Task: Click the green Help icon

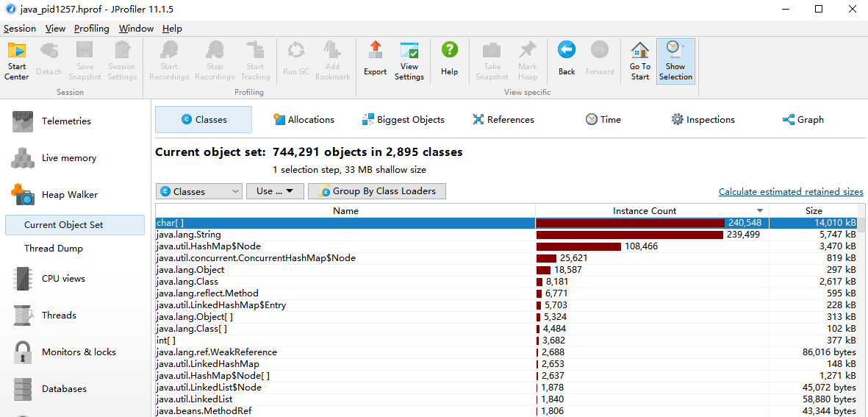Action: point(449,59)
